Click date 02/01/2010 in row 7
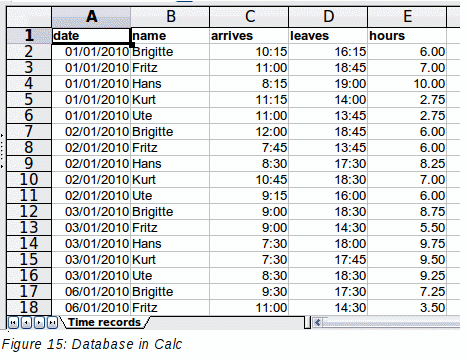The width and height of the screenshot is (467, 363). point(91,132)
